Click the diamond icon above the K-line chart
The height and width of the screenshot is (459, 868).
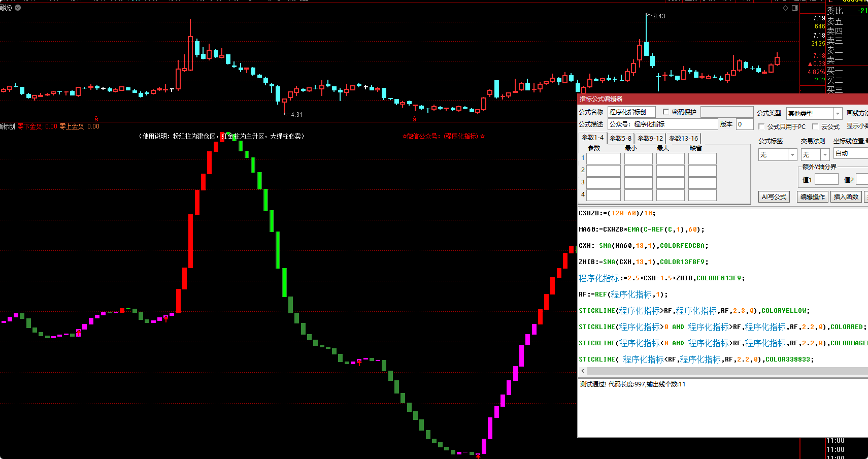(x=786, y=8)
